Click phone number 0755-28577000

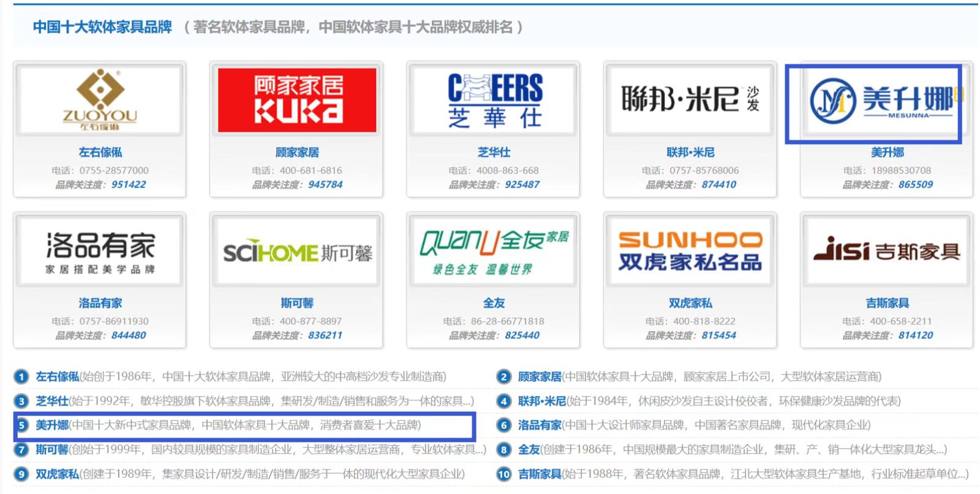point(114,170)
